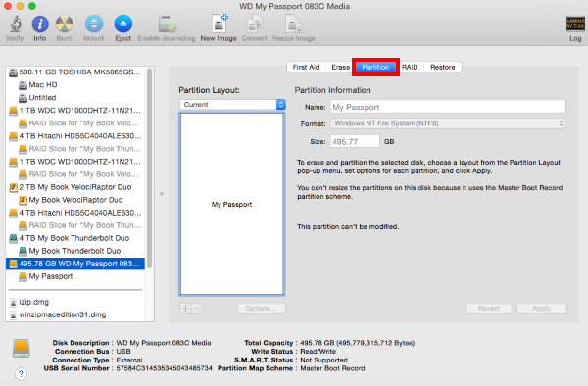Create a New Image from toolbar

[x=219, y=24]
